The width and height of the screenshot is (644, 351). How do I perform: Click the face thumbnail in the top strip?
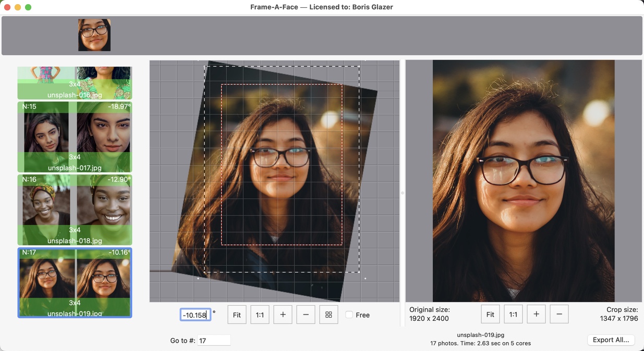pos(94,35)
